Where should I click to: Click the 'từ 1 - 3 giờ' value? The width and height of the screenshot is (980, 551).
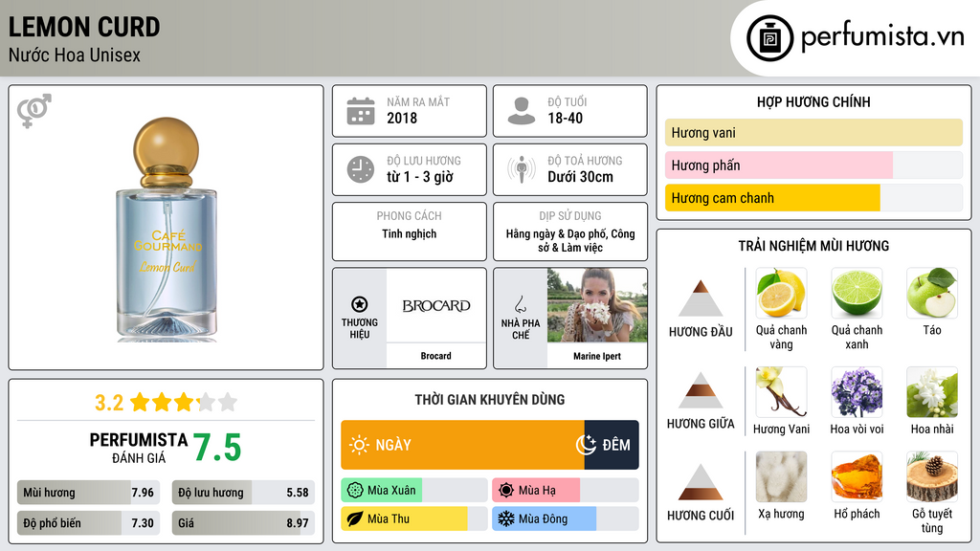(419, 177)
